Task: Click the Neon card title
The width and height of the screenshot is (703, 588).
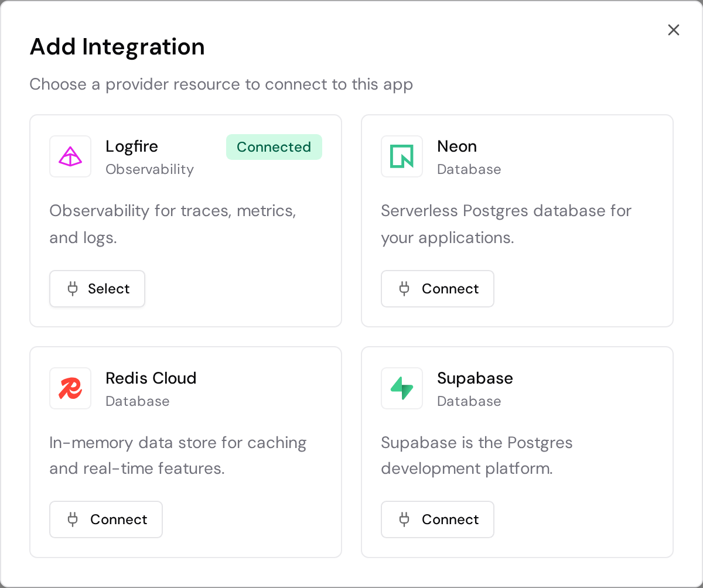Action: click(457, 146)
